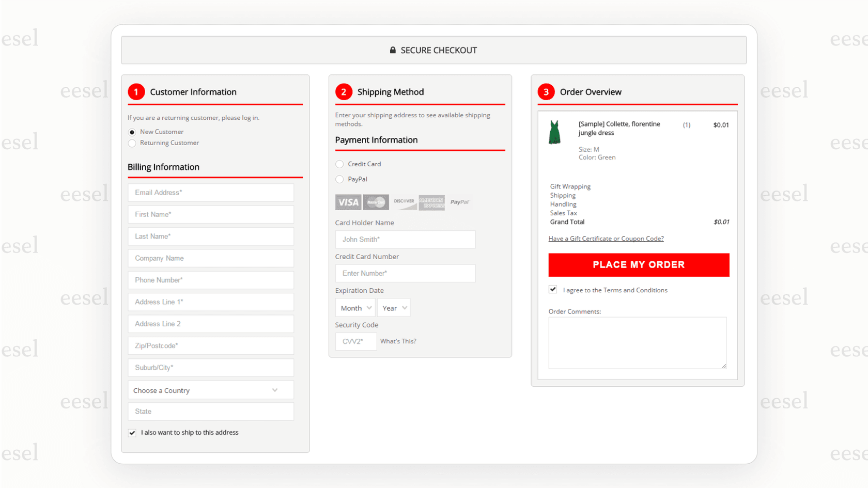Click the Visa card icon
Image resolution: width=868 pixels, height=488 pixels.
click(348, 202)
